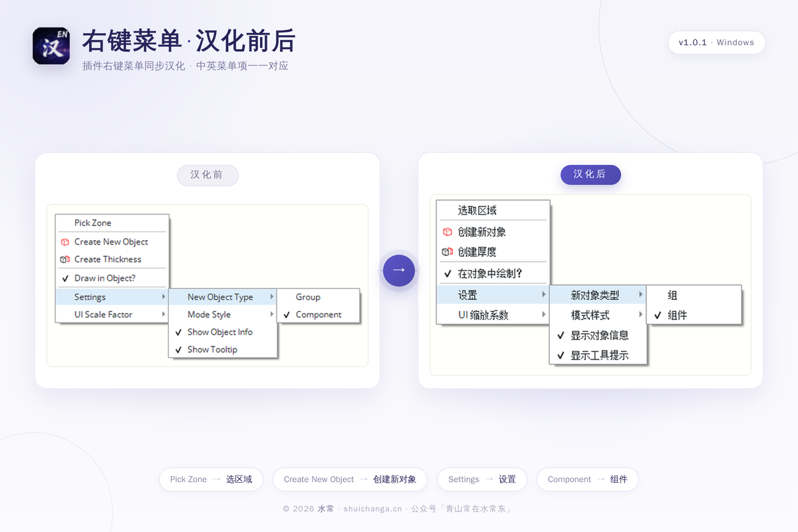Click the Mode Style label in the English submenu
This screenshot has height=532, width=798.
point(209,315)
